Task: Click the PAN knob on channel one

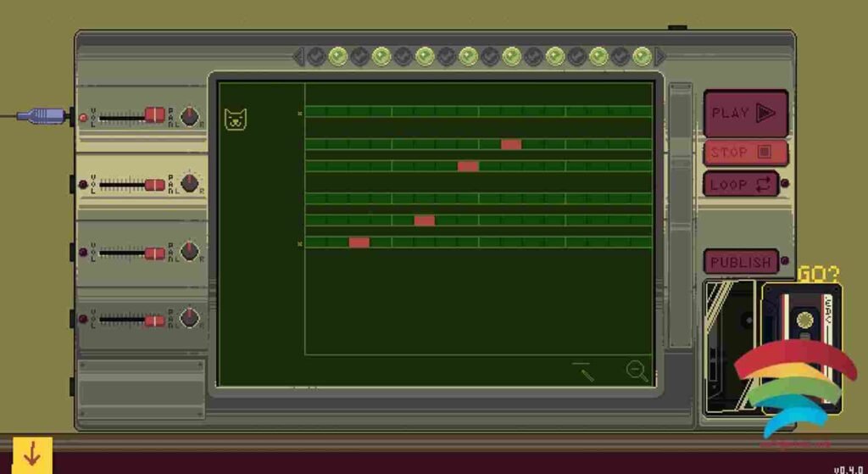Action: [x=190, y=116]
